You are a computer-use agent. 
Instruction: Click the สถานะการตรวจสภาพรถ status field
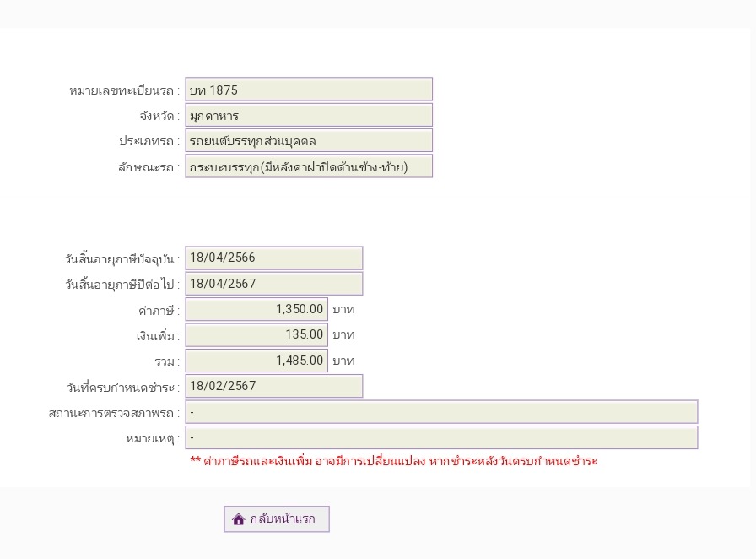click(441, 412)
